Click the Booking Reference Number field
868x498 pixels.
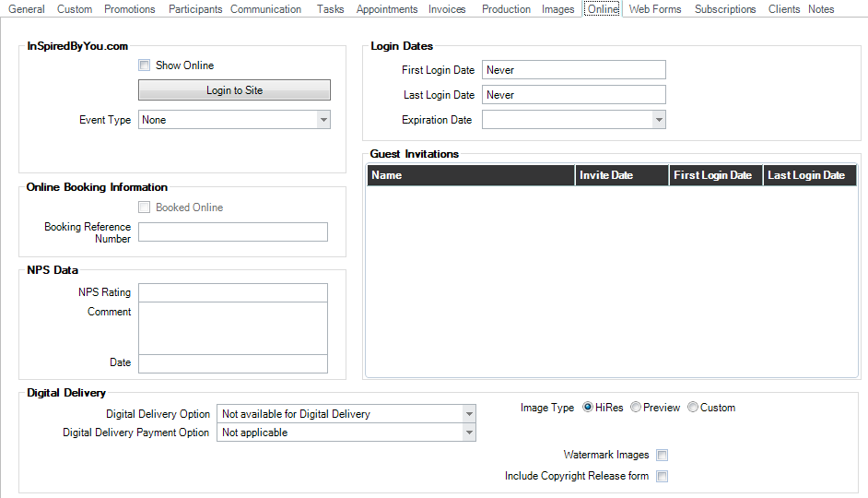tap(233, 232)
